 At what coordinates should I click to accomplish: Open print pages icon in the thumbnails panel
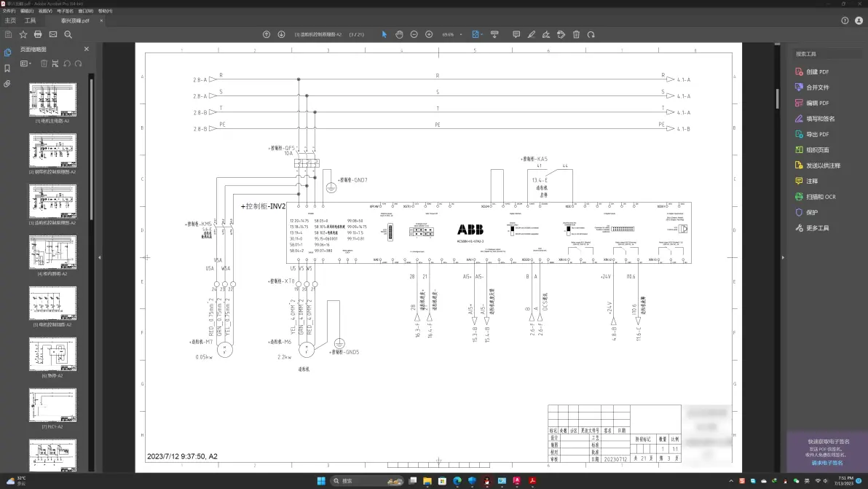pyautogui.click(x=55, y=63)
